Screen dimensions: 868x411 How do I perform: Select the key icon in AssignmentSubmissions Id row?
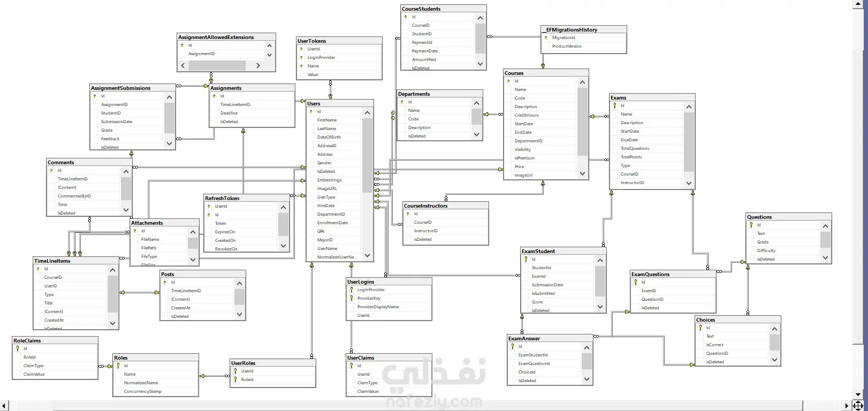[95, 96]
